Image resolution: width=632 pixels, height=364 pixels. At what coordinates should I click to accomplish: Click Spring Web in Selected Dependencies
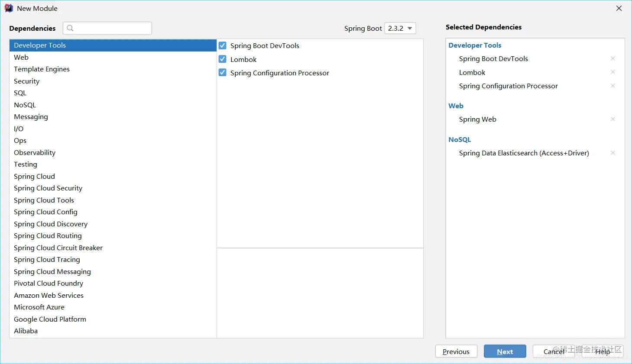[x=478, y=119]
